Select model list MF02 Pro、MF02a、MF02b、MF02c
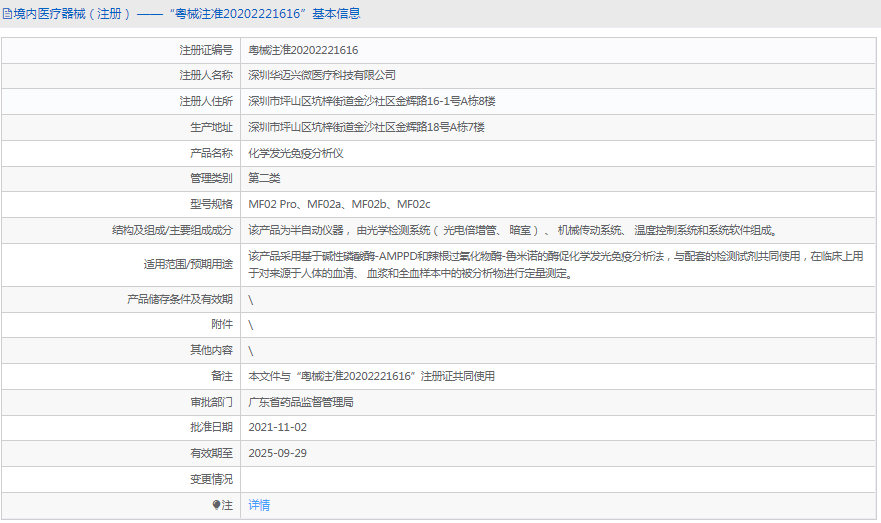881x523 pixels. pos(339,204)
